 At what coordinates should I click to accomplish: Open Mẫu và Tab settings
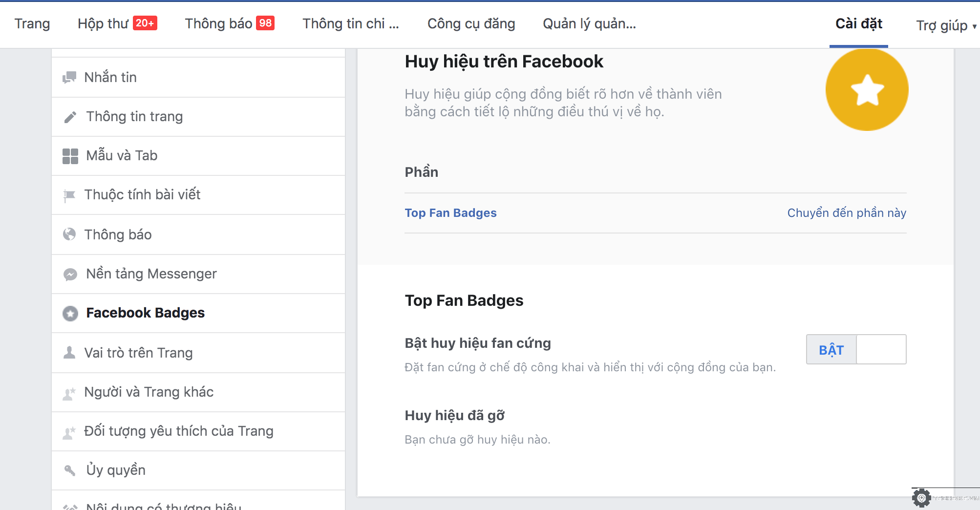coord(198,156)
